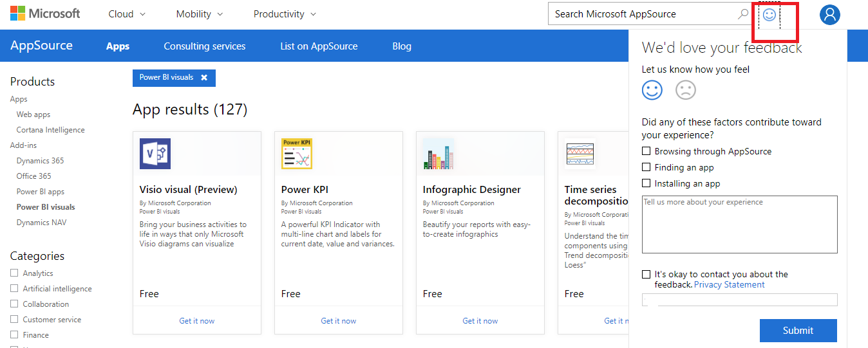Screen dimensions: 868x348
Task: Open the Visio visual (Preview) title
Action: (189, 189)
